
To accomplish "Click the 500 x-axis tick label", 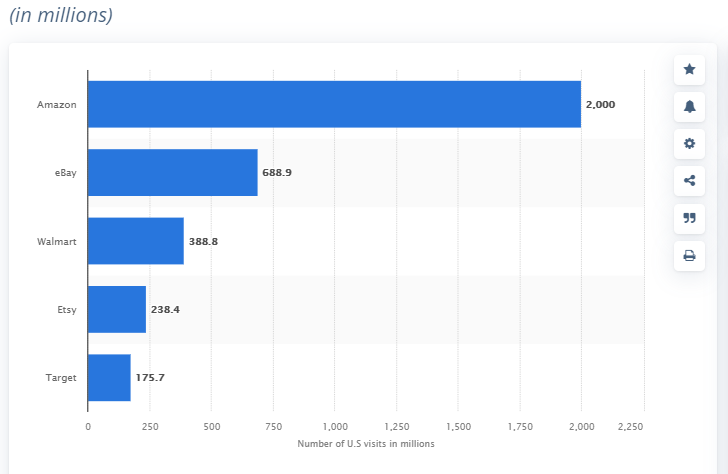I will pyautogui.click(x=212, y=427).
